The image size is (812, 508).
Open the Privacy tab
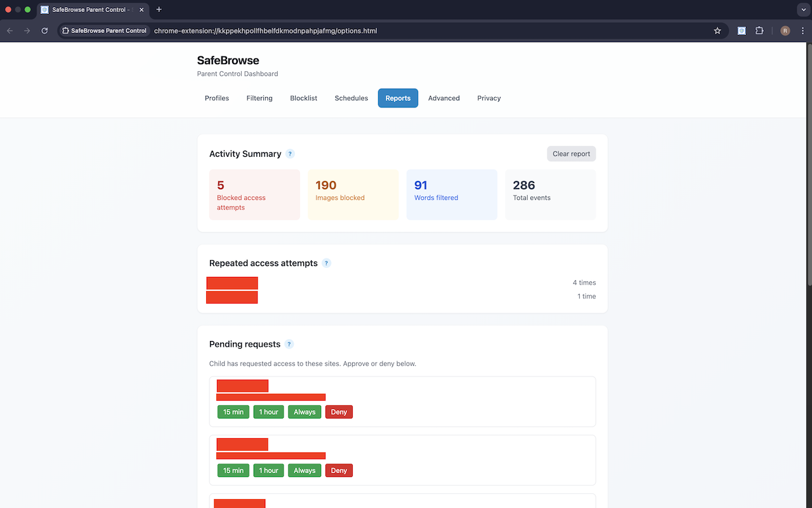(489, 98)
